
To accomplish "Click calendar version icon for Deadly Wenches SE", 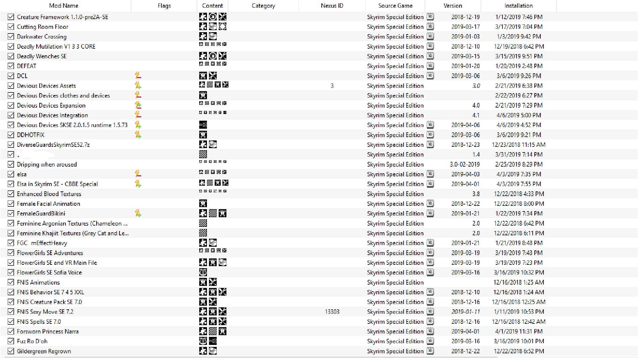I will [x=430, y=56].
